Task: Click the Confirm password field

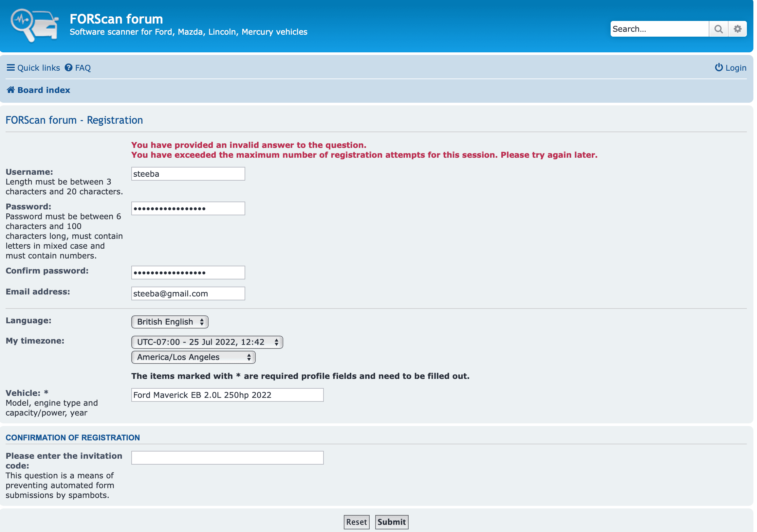Action: coord(188,273)
